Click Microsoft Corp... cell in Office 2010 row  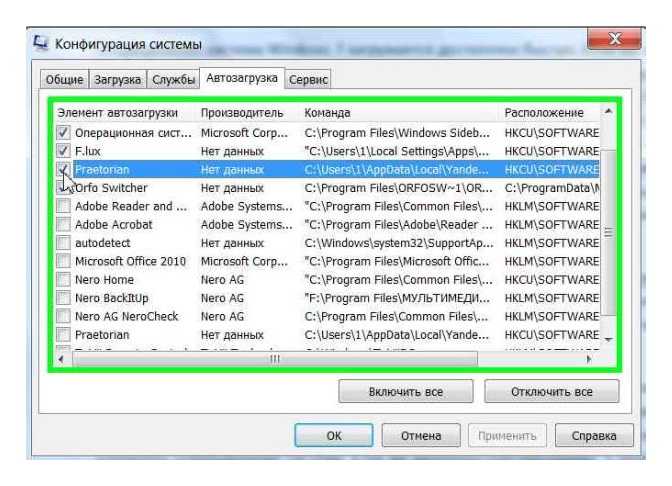[x=244, y=261]
